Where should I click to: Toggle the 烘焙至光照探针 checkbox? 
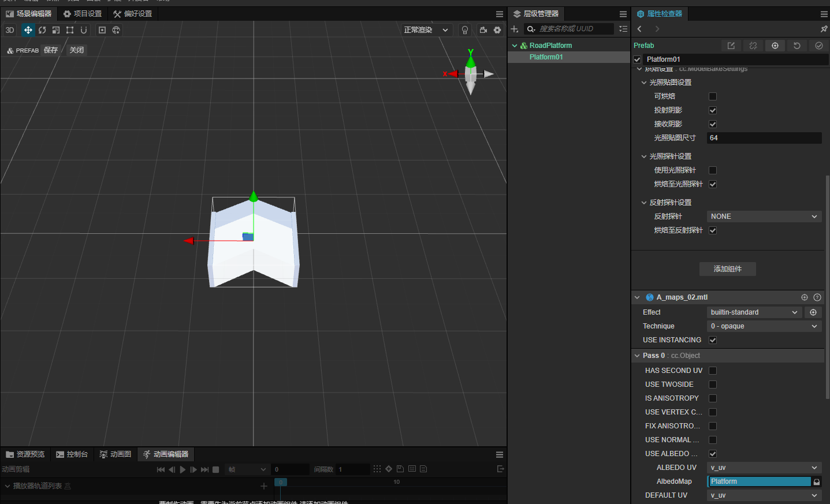(713, 184)
